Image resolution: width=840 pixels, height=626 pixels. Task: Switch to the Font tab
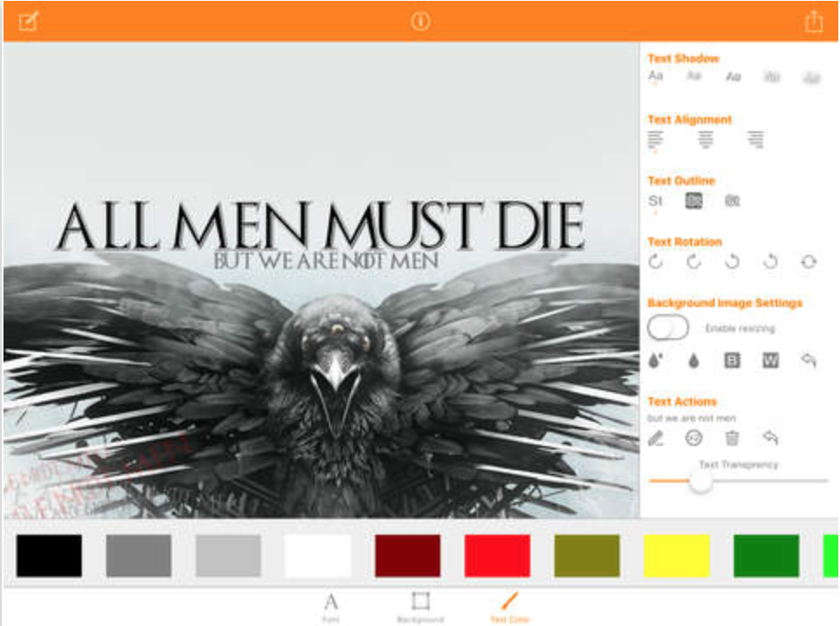pos(330,605)
